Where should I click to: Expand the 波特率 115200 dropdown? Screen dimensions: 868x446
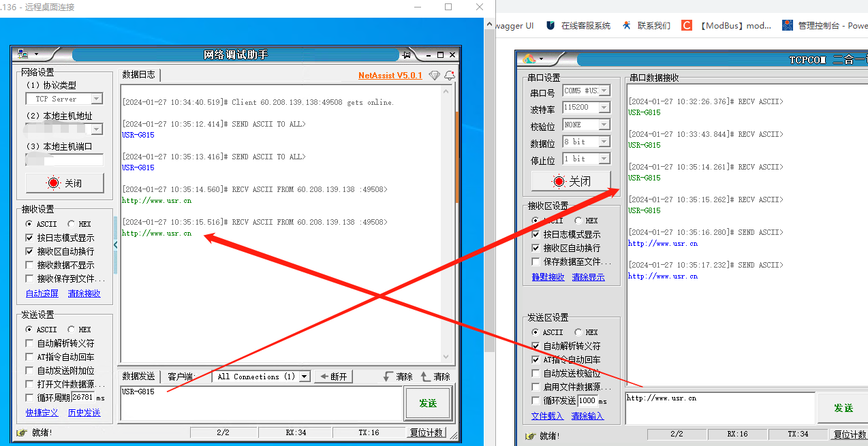(604, 108)
